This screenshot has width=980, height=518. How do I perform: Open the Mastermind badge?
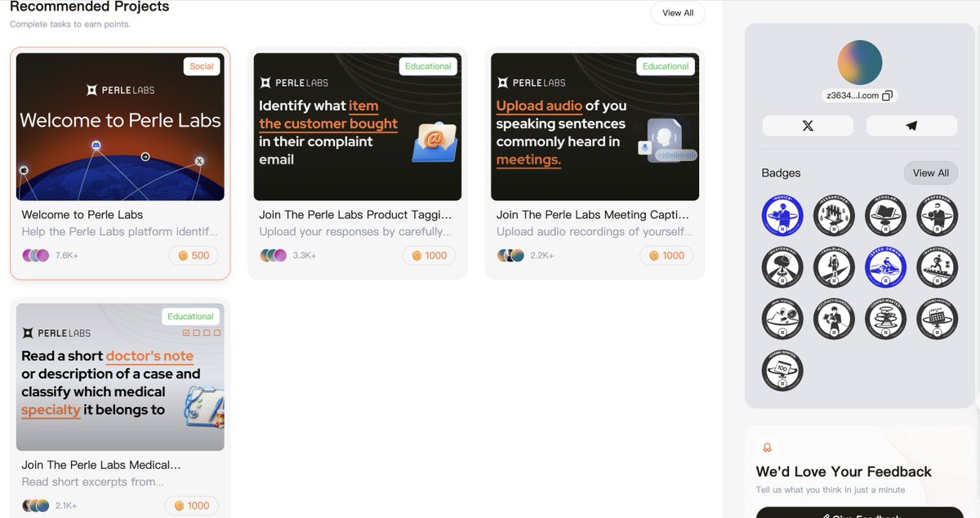tap(782, 267)
